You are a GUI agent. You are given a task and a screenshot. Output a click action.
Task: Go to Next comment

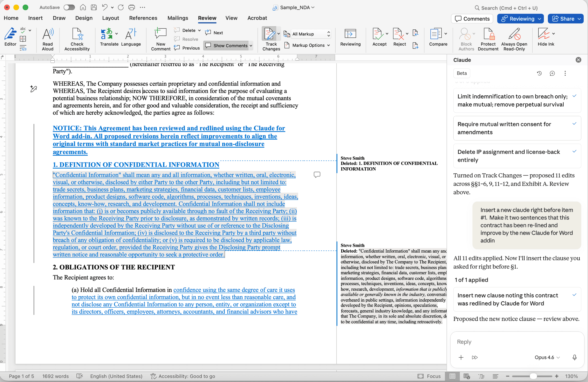tap(214, 33)
